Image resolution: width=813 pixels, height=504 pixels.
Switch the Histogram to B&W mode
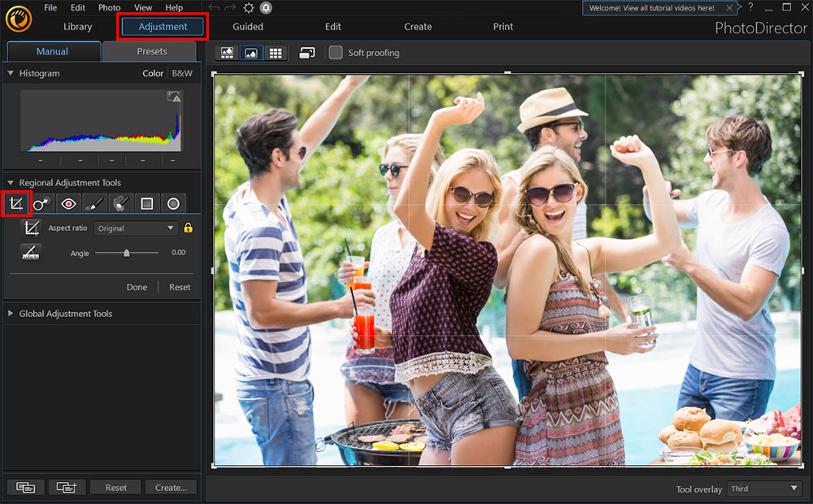182,73
